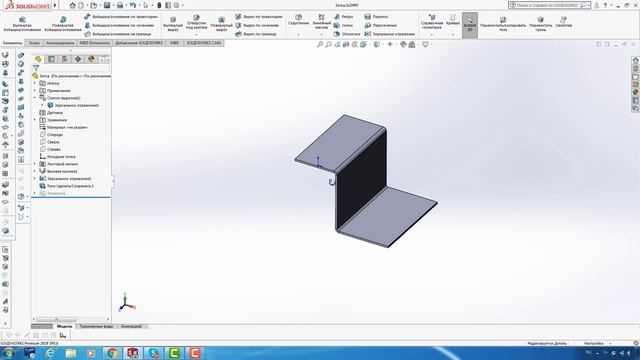Switch to the MBD Dimensions tab
Image resolution: width=640 pixels, height=360 pixels.
pyautogui.click(x=94, y=43)
